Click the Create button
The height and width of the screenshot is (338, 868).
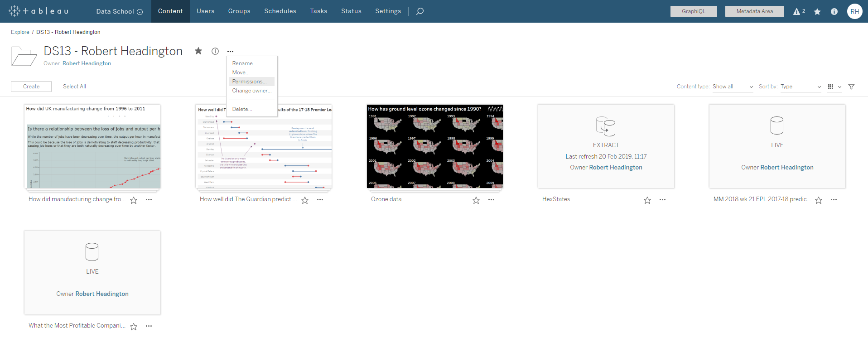tap(31, 87)
